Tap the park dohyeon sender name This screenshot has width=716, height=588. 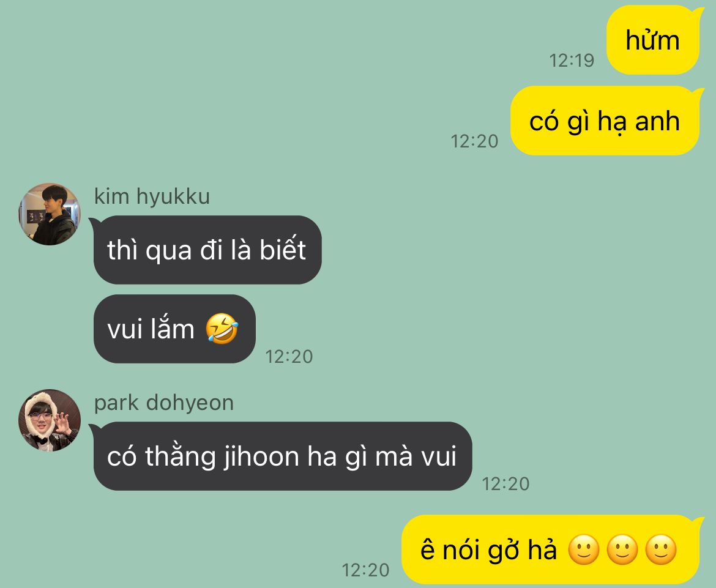click(164, 403)
